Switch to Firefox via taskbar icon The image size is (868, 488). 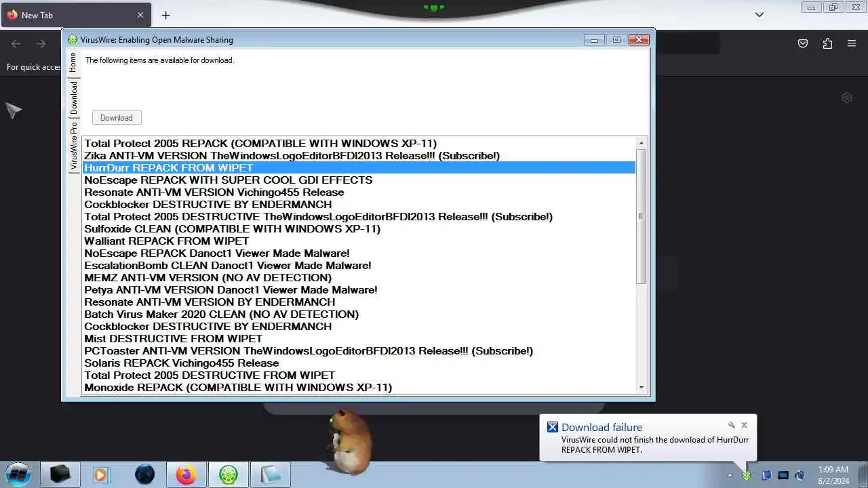point(186,474)
